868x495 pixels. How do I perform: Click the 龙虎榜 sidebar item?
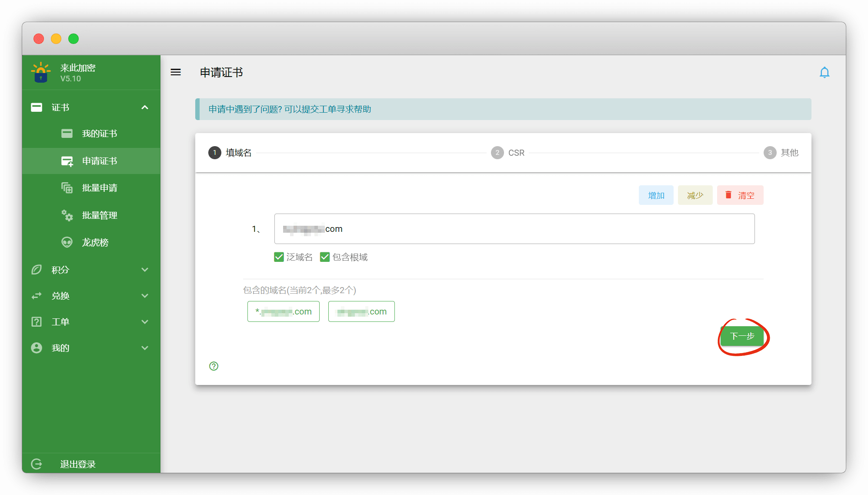pos(95,242)
